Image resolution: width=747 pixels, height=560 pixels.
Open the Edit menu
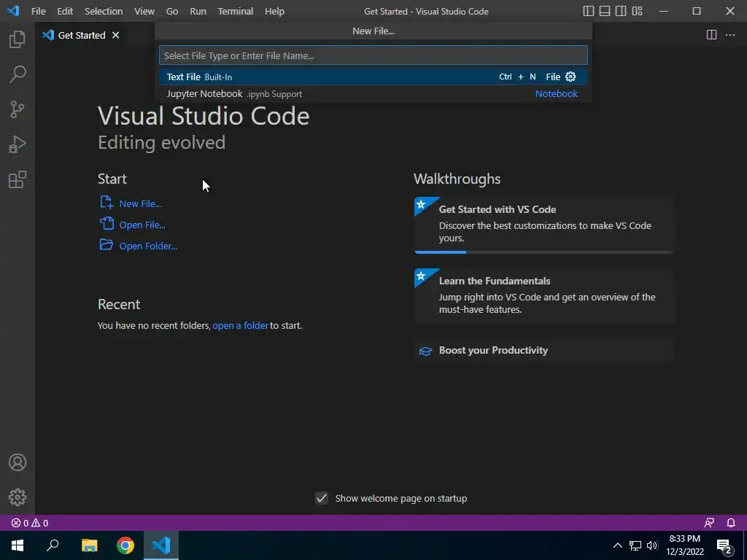[x=65, y=11]
